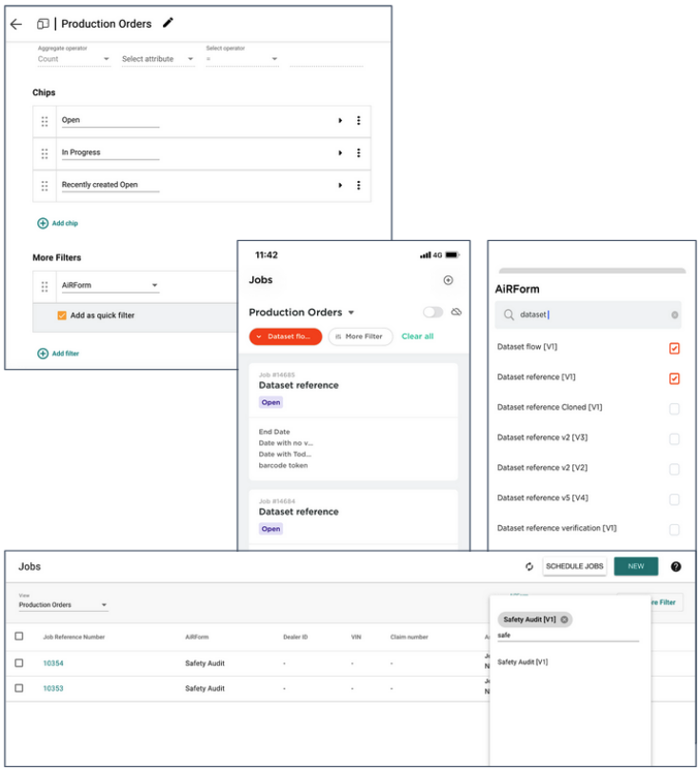The width and height of the screenshot is (700, 771).
Task: Expand the Recently created Open chip arrow
Action: 340,186
